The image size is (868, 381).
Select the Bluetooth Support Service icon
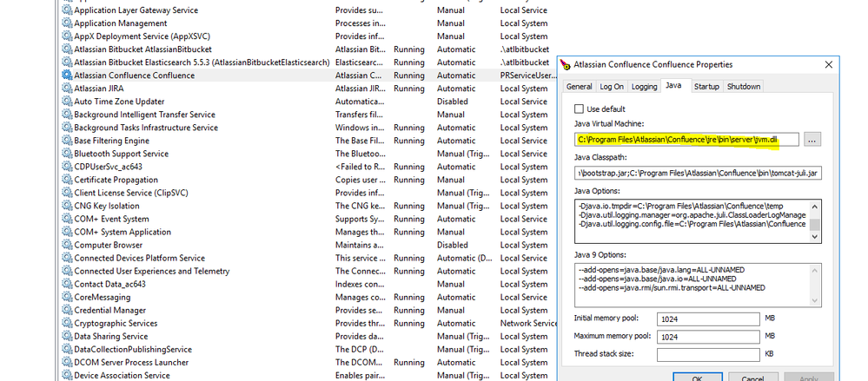(67, 154)
